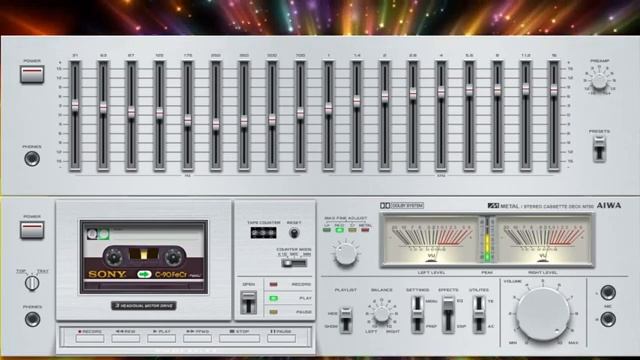This screenshot has height=360, width=640.
Task: Turn the large VOLUME knob
Action: click(x=543, y=314)
